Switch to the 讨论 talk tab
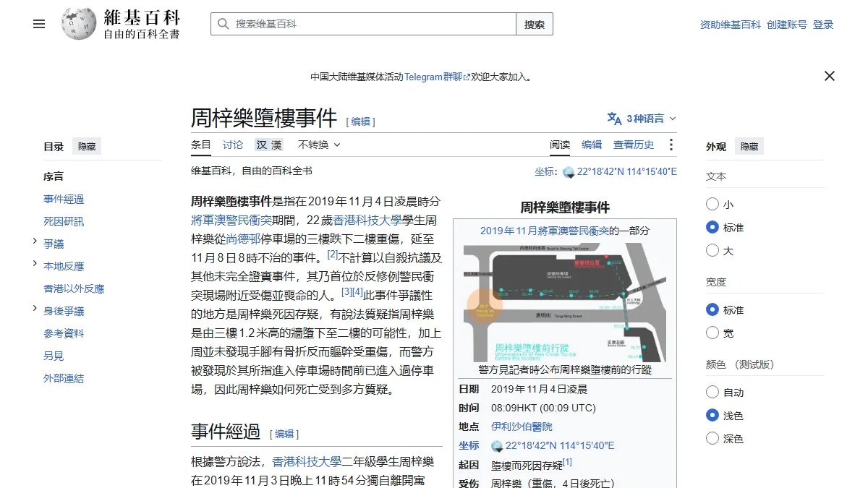The width and height of the screenshot is (868, 488). 233,145
